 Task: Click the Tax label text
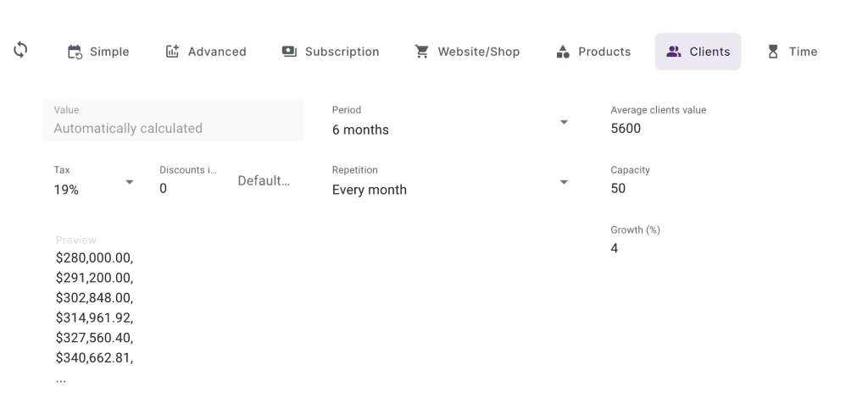(62, 169)
